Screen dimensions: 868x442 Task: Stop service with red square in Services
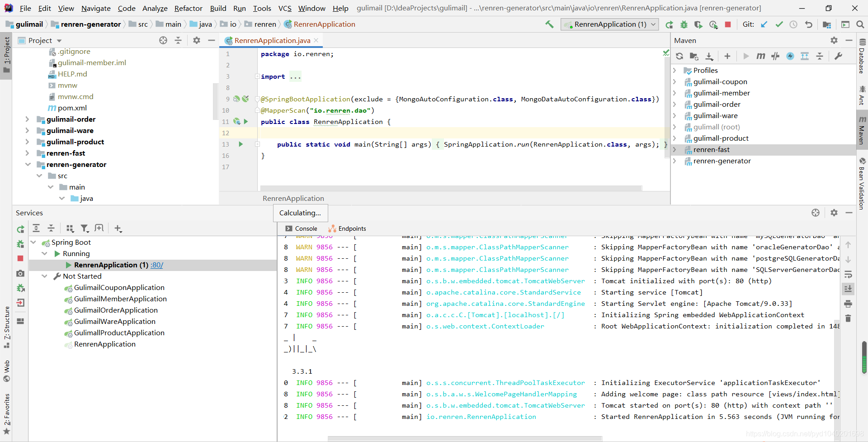[x=20, y=258]
